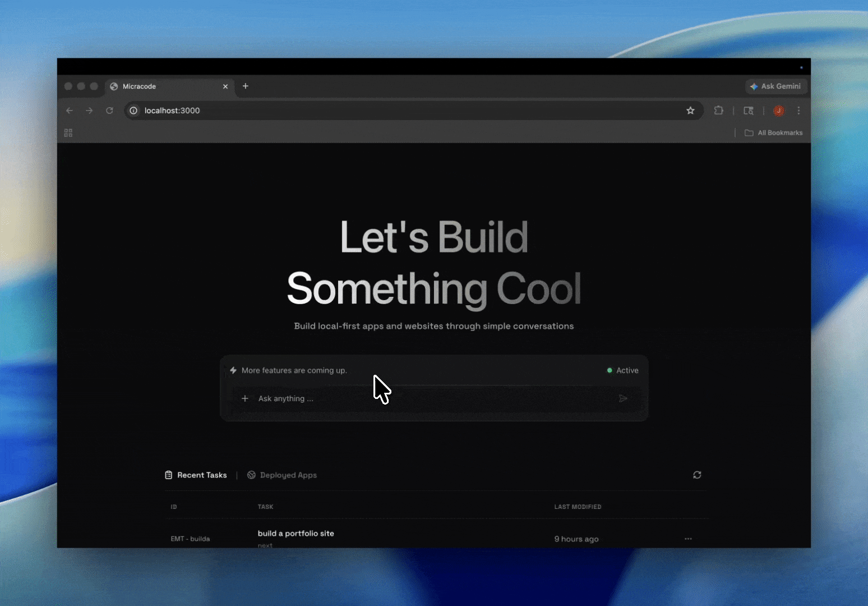This screenshot has width=868, height=606.
Task: Click the ID column header
Action: tap(174, 507)
